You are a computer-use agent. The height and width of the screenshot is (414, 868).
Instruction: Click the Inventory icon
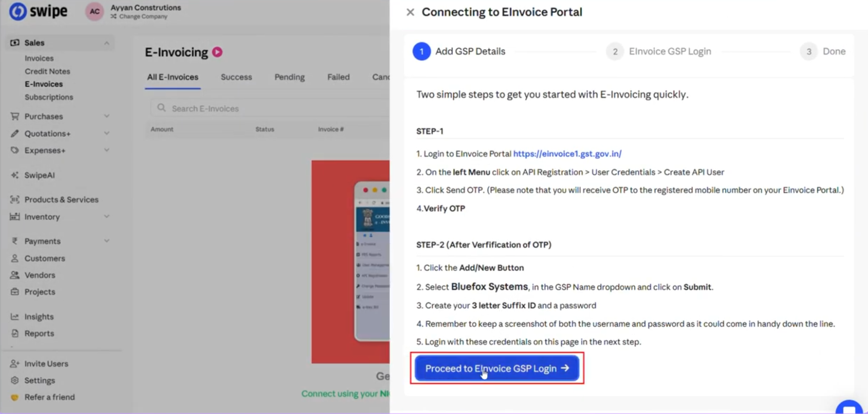15,216
